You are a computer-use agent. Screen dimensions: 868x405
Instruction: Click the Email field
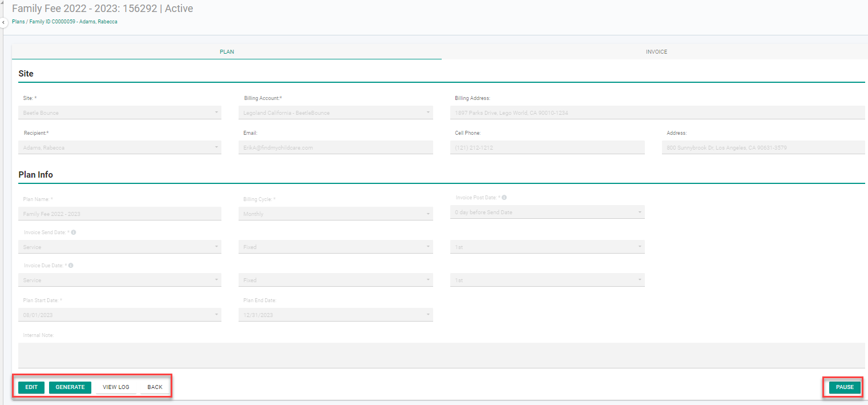click(336, 147)
